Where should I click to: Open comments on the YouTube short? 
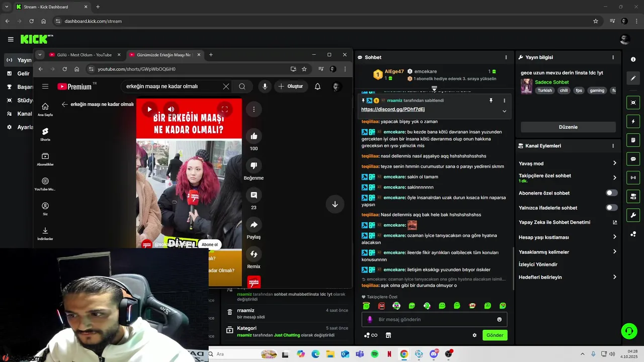[x=254, y=195]
